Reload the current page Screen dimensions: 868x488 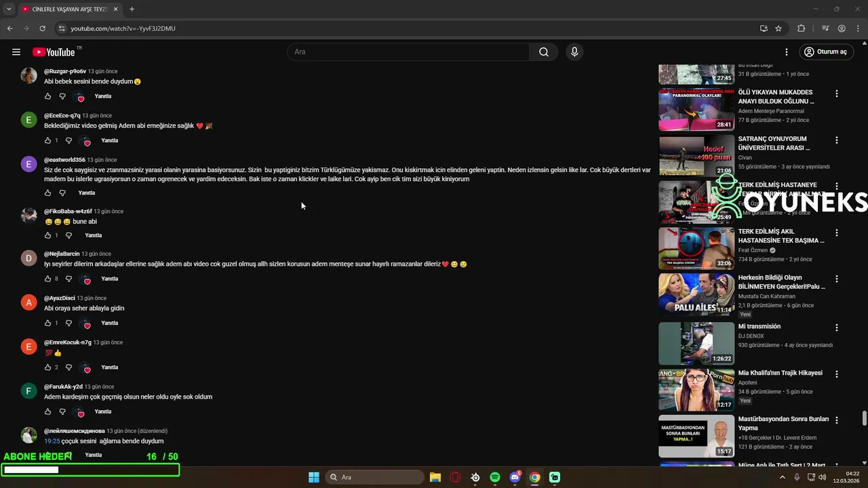42,28
